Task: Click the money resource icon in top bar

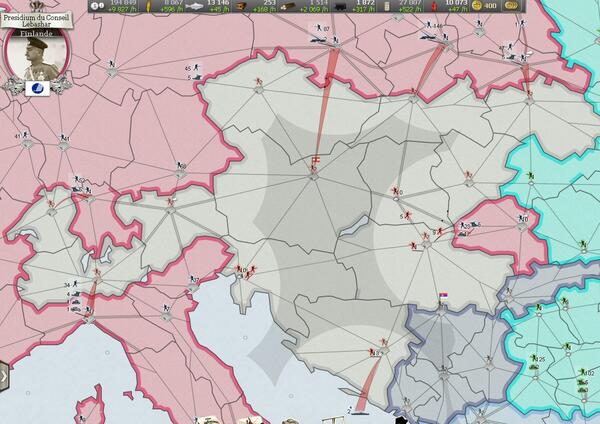Action: pyautogui.click(x=98, y=6)
